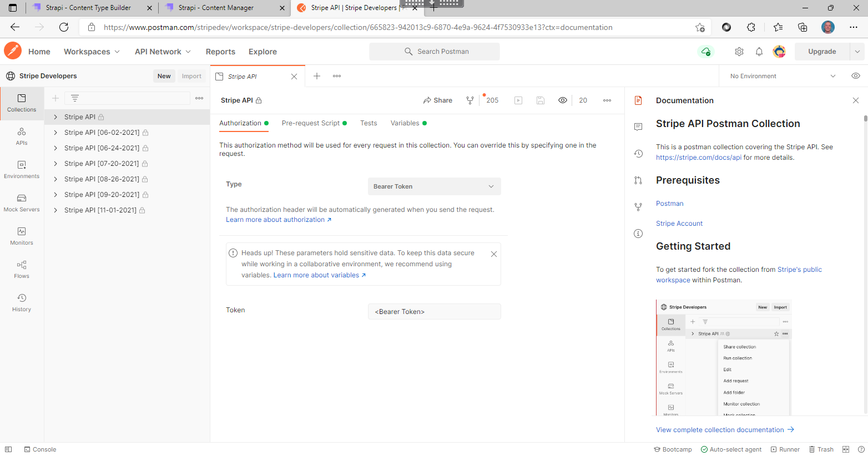Fork the Stripe API collection
This screenshot has width=868, height=456.
click(x=470, y=100)
